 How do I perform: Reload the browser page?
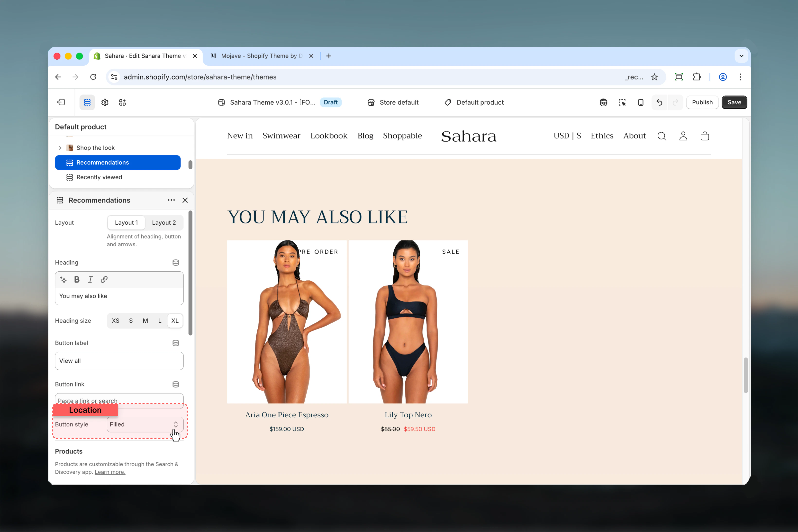coord(93,77)
